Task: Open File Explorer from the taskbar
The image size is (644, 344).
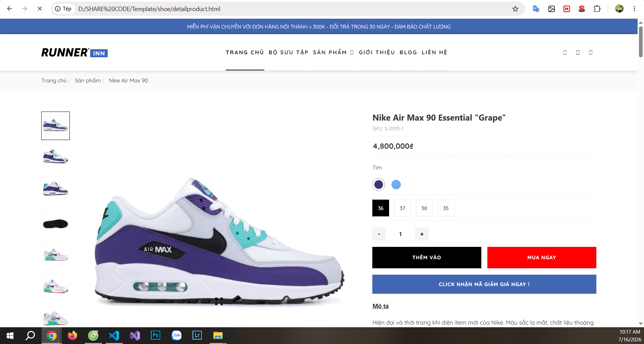Action: (218, 336)
